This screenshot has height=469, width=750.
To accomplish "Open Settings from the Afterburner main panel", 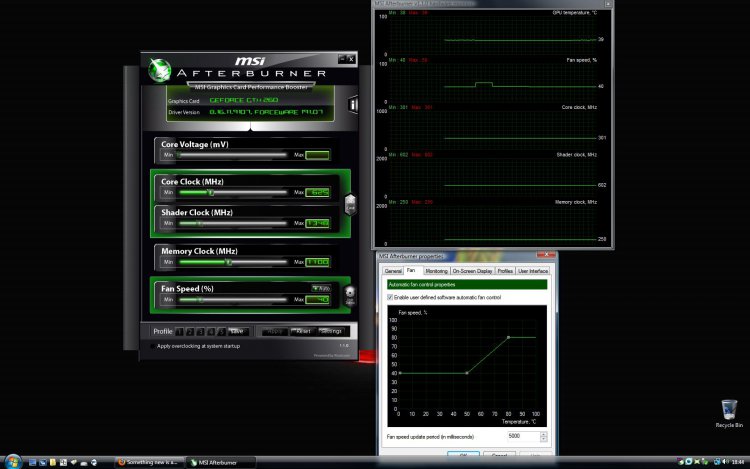I will pyautogui.click(x=331, y=331).
